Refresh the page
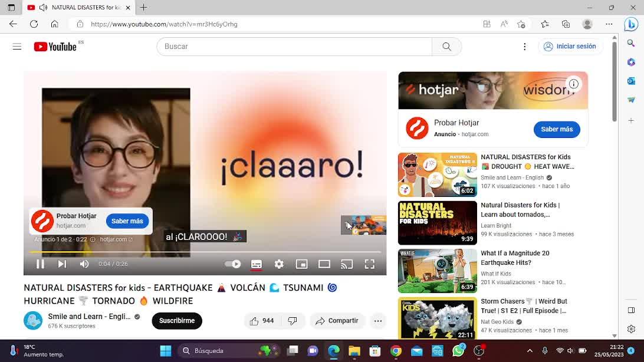644x362 pixels. click(x=34, y=24)
